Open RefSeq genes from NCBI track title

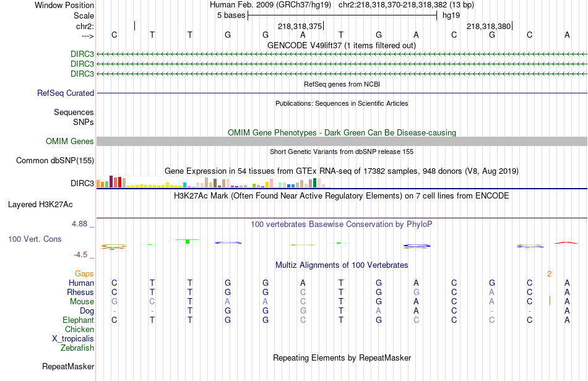point(342,84)
